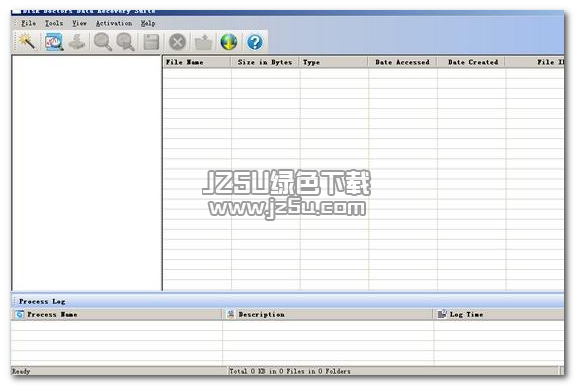
Task: Open the File menu
Action: 28,23
